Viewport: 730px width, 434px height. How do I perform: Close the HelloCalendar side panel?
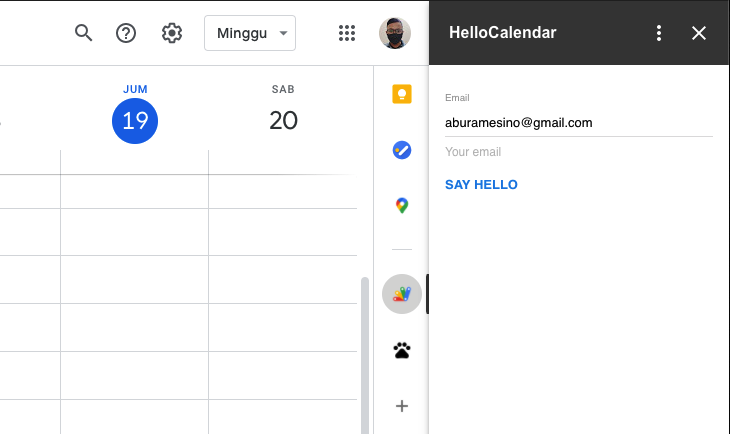(x=699, y=33)
